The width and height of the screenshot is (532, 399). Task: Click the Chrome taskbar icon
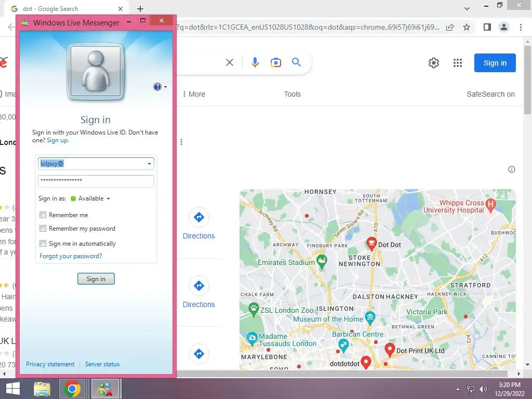72,389
